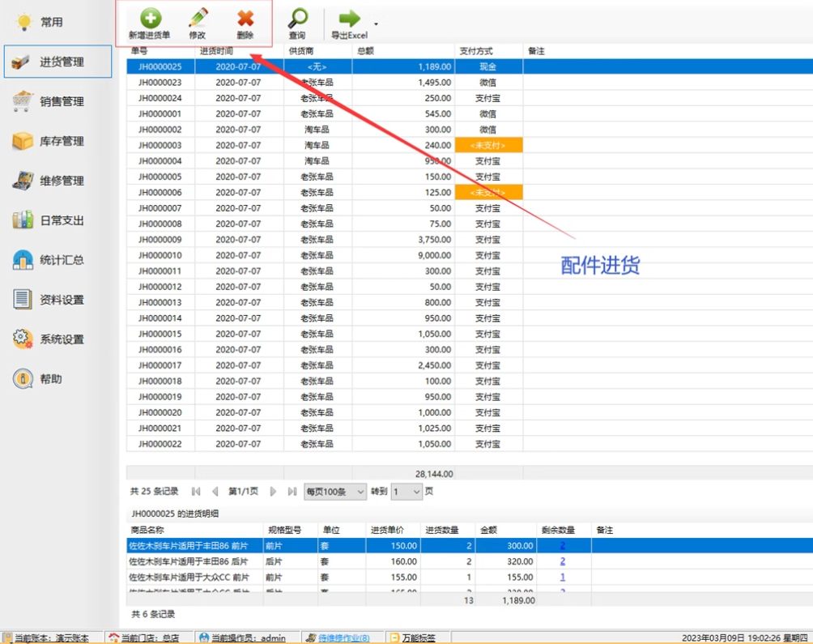The width and height of the screenshot is (813, 644).
Task: Sort by the 支付方式 column header
Action: click(476, 51)
